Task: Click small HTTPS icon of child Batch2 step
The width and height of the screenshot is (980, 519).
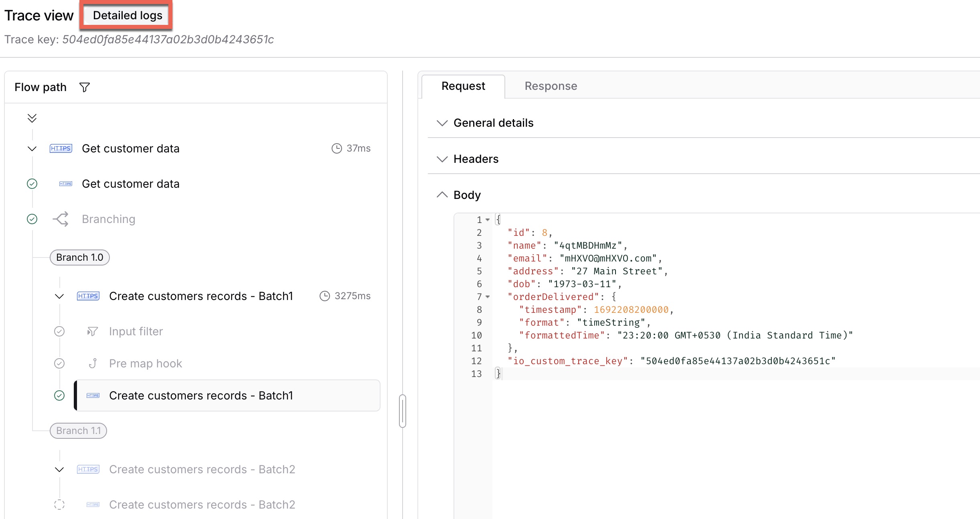Action: (93, 505)
